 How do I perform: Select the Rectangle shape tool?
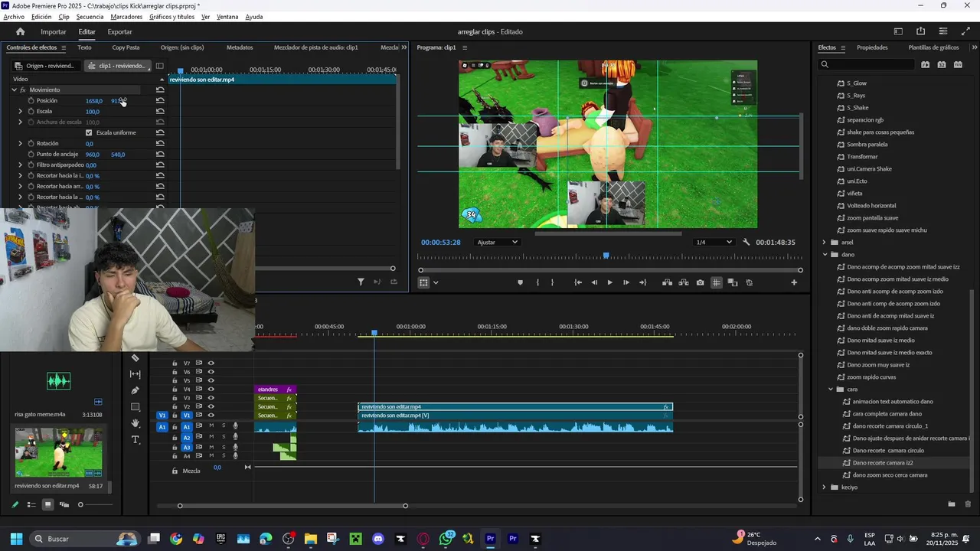pyautogui.click(x=136, y=407)
